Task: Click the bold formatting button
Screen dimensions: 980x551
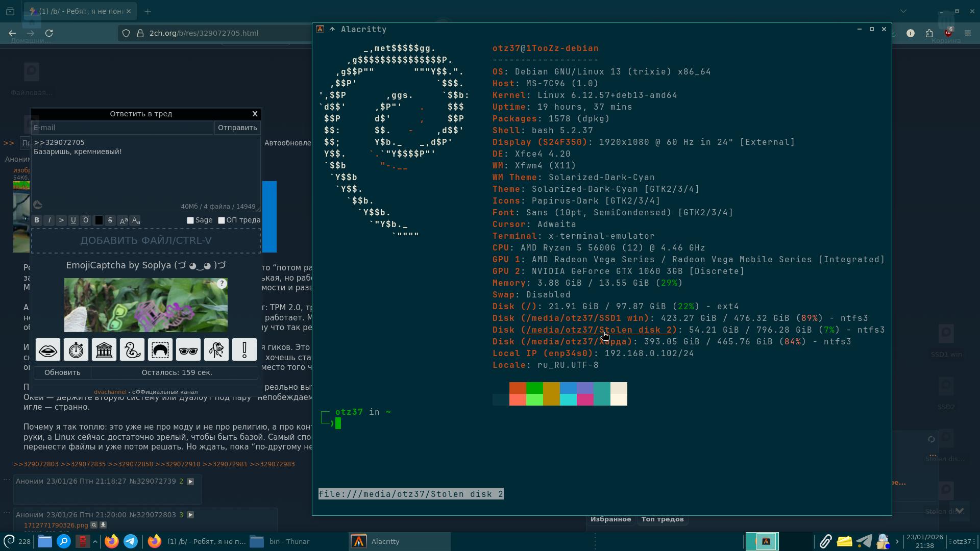Action: (x=37, y=220)
